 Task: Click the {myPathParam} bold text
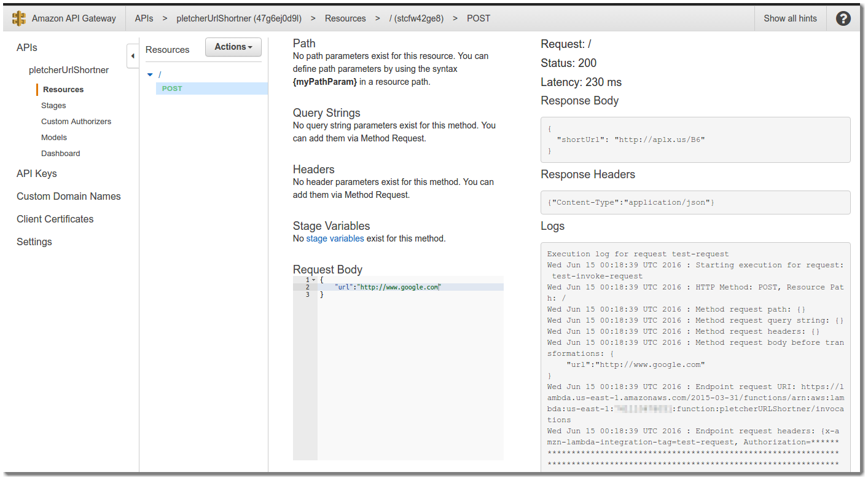coord(325,82)
